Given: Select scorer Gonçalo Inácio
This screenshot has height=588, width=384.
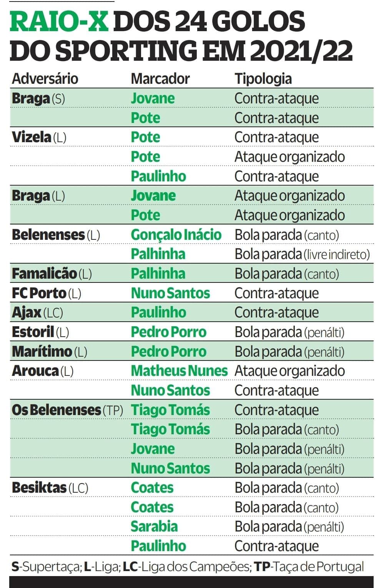Looking at the screenshot, I should (176, 235).
